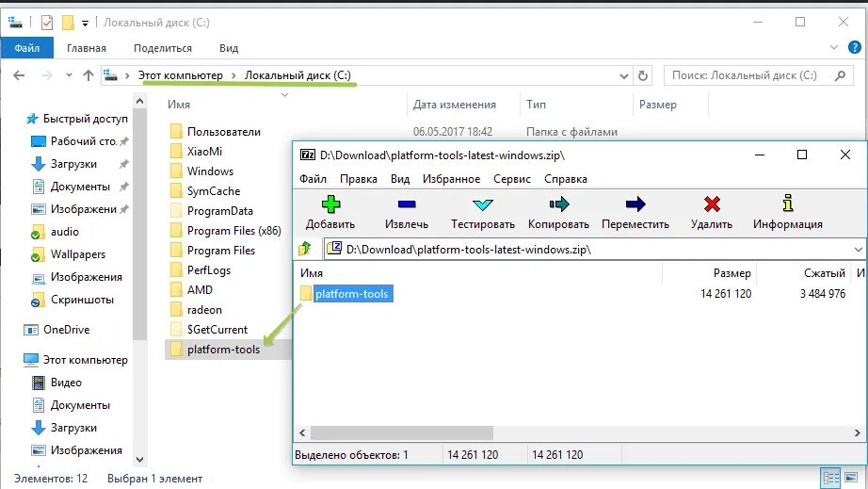Click Explorer's back arrow
The height and width of the screenshot is (489, 868).
click(19, 75)
